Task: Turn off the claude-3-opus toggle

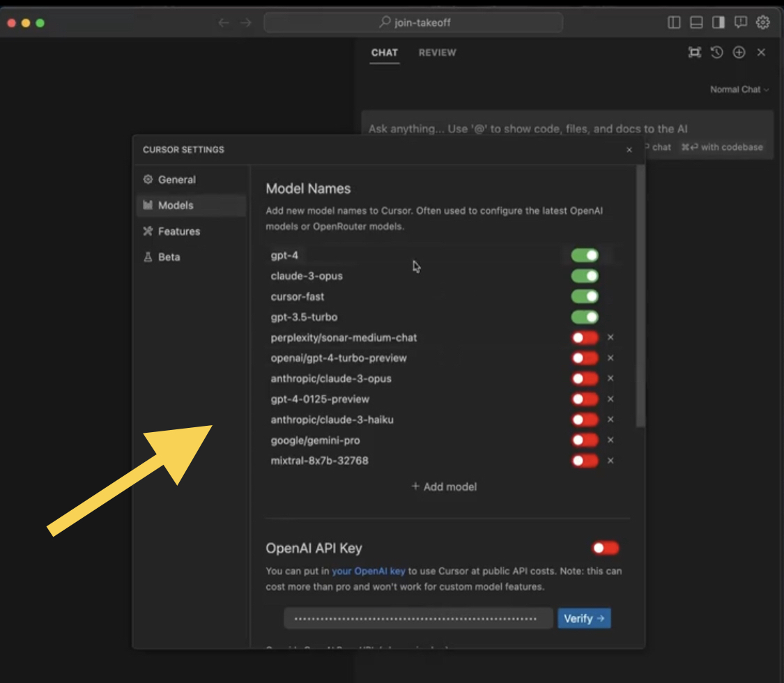Action: [x=585, y=276]
